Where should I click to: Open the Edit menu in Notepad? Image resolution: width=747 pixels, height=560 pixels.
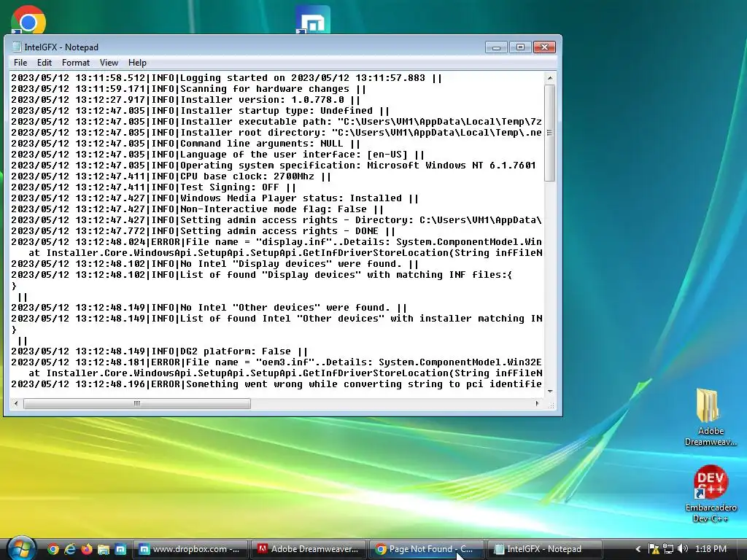44,63
